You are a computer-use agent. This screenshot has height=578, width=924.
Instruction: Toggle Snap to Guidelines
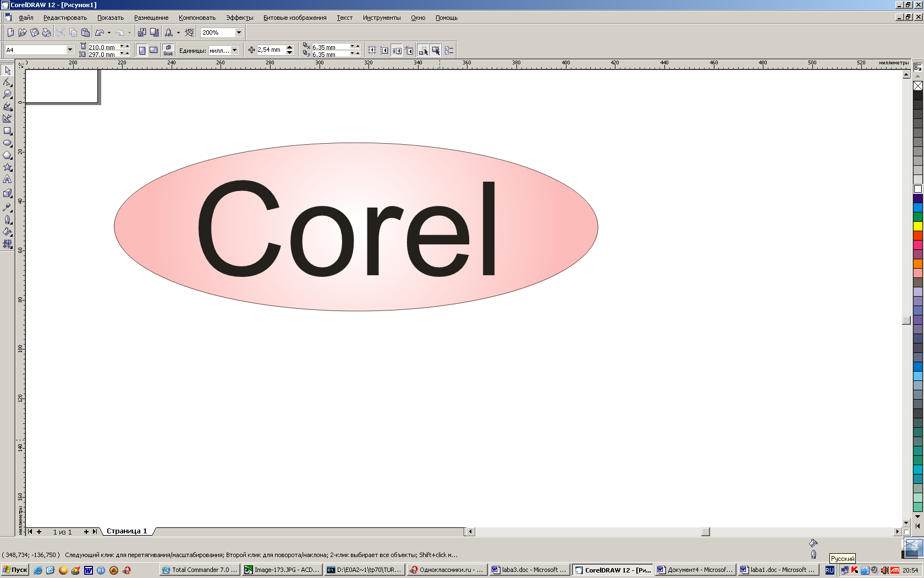384,50
